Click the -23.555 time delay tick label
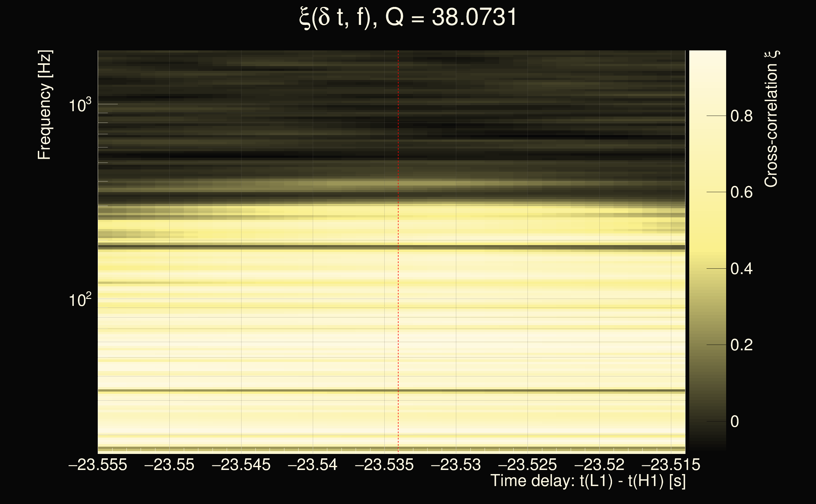Image resolution: width=816 pixels, height=504 pixels. (x=98, y=465)
